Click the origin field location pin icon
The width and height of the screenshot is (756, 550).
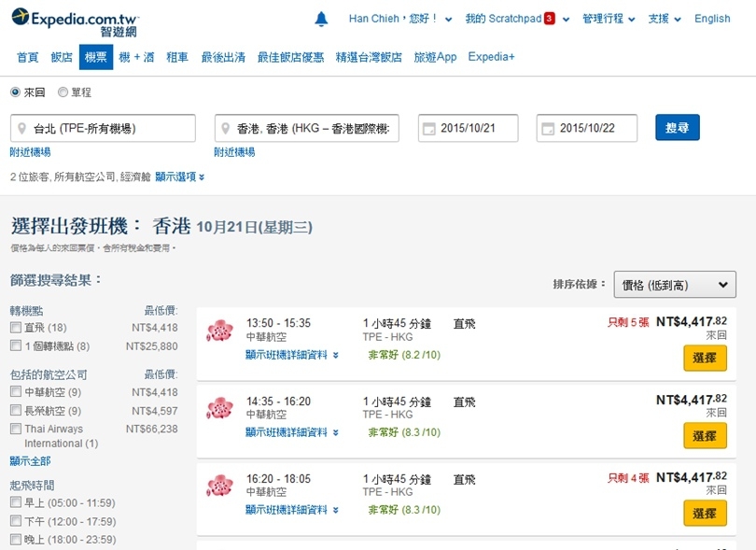coord(21,129)
